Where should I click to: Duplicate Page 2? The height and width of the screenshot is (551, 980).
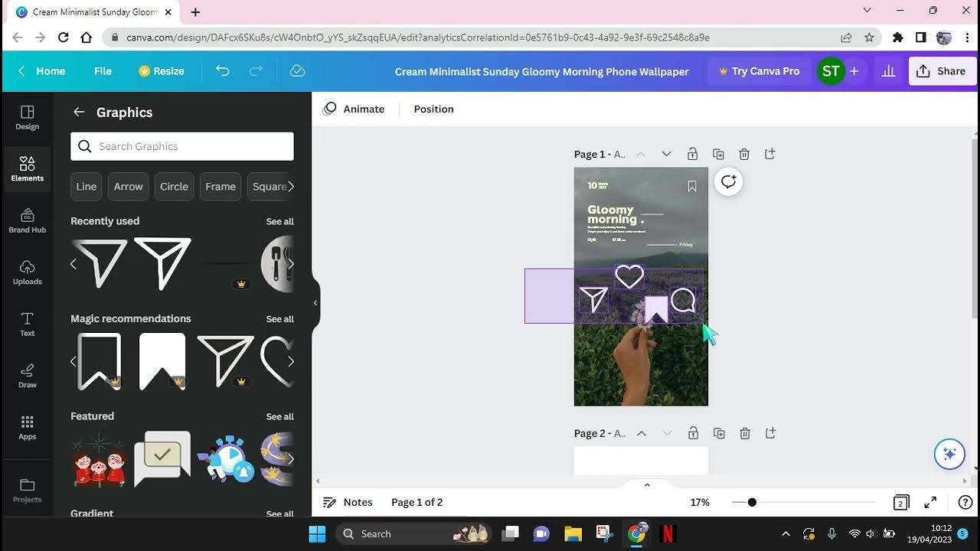click(719, 433)
